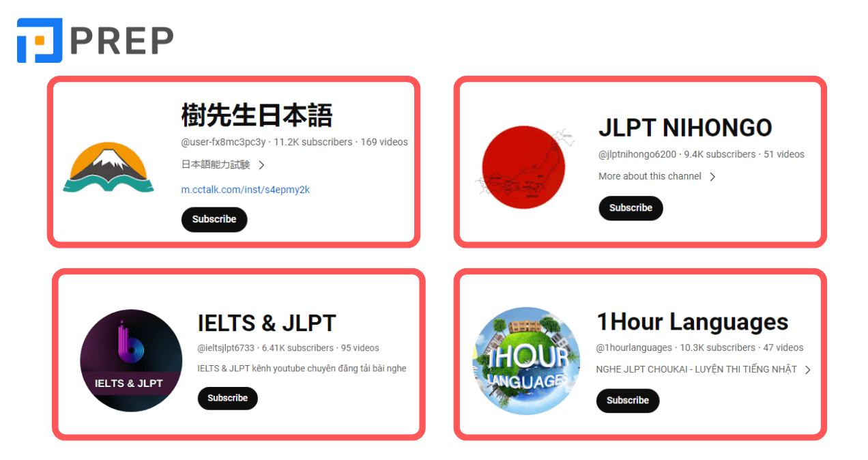The height and width of the screenshot is (460, 868).
Task: Click the @jlptnihongo6200 handle text
Action: click(637, 154)
